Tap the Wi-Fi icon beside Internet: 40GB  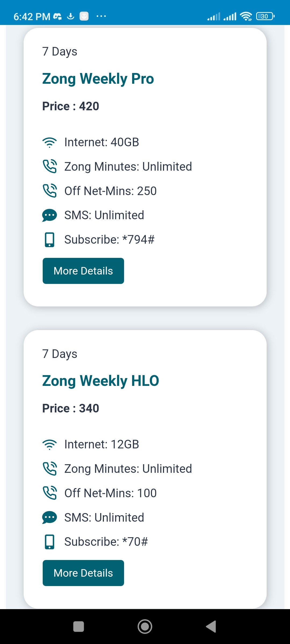49,142
